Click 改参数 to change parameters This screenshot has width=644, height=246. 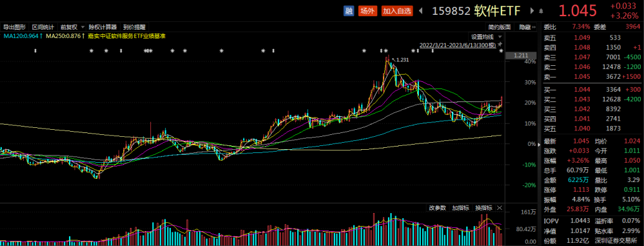coord(438,208)
